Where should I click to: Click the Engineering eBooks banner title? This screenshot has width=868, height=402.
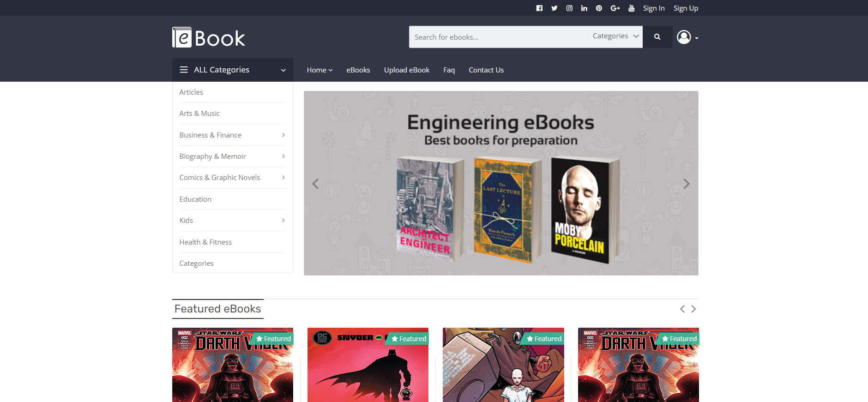coord(501,123)
